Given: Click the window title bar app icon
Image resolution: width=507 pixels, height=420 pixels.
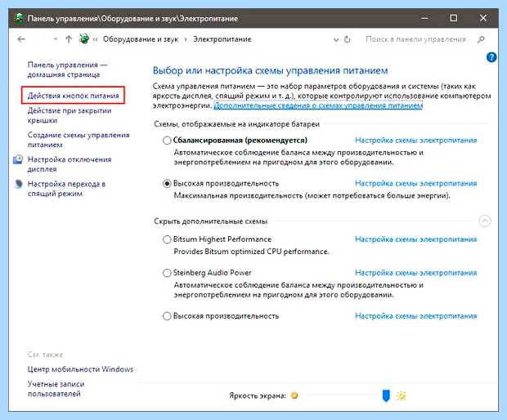Looking at the screenshot, I should pyautogui.click(x=19, y=18).
